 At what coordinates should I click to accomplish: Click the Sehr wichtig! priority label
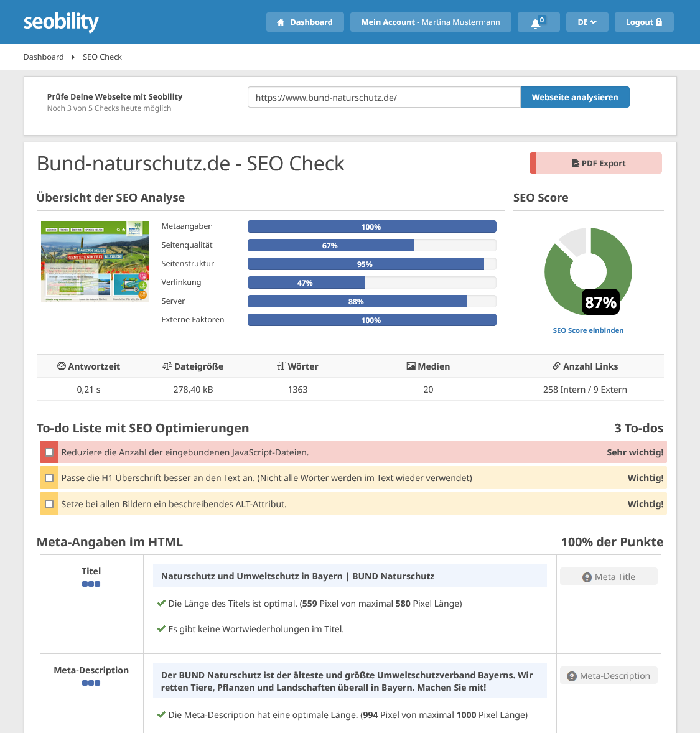[635, 452]
